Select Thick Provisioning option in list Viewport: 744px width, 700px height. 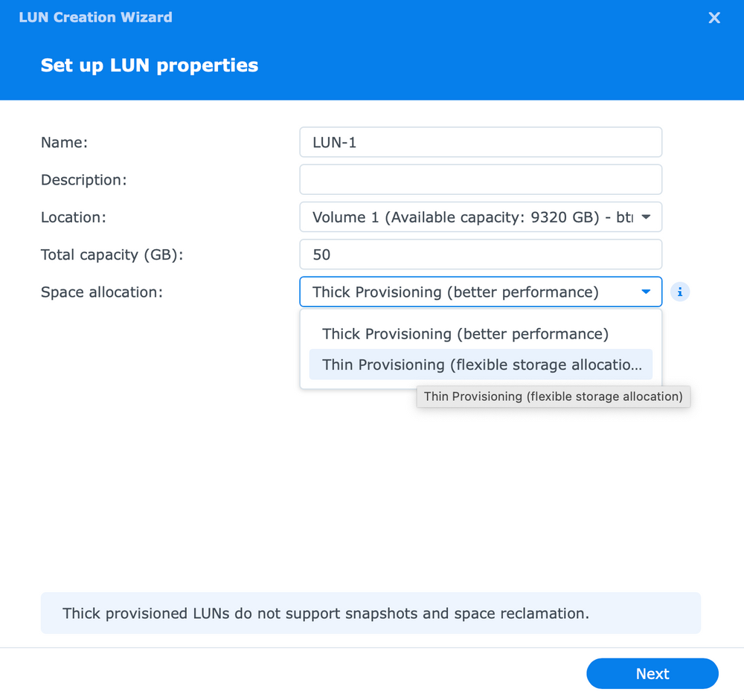[465, 334]
